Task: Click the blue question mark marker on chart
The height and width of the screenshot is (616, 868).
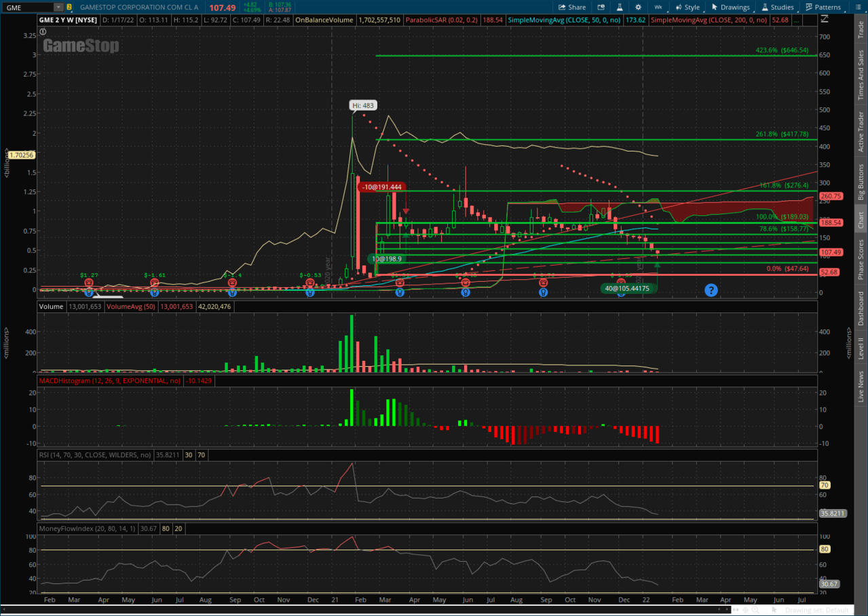Action: click(711, 290)
